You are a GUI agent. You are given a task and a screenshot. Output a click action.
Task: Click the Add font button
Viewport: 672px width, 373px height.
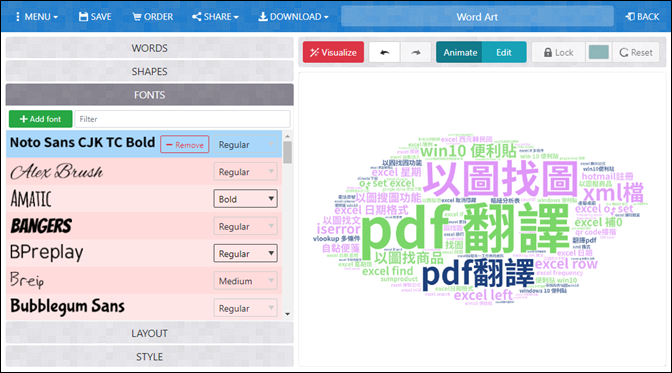point(41,119)
